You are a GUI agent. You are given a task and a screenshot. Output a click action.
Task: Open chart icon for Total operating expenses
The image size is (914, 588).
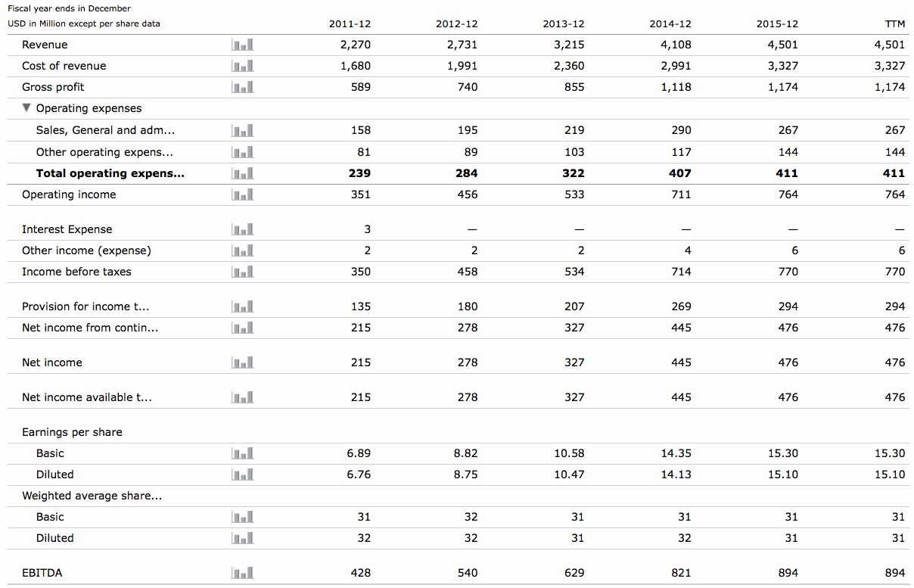point(242,173)
